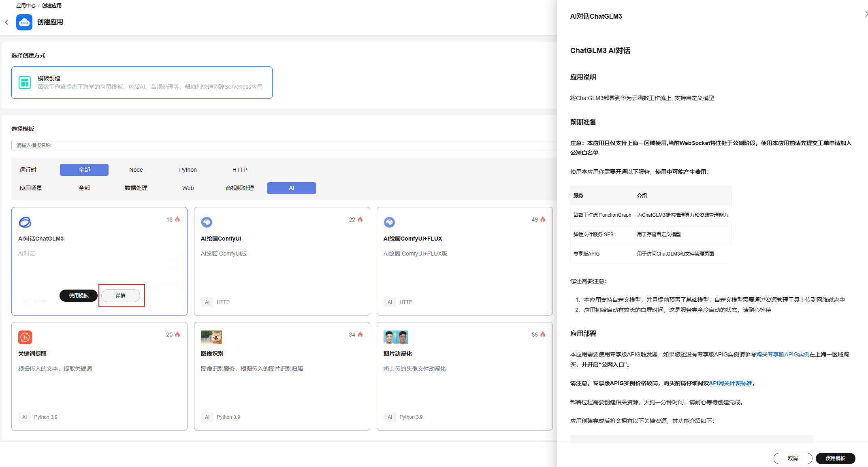
Task: Click the ChatGLM3 template logo icon
Action: point(25,222)
